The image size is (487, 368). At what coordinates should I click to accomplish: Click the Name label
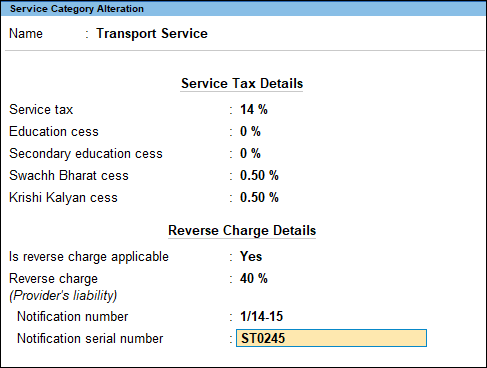point(26,34)
